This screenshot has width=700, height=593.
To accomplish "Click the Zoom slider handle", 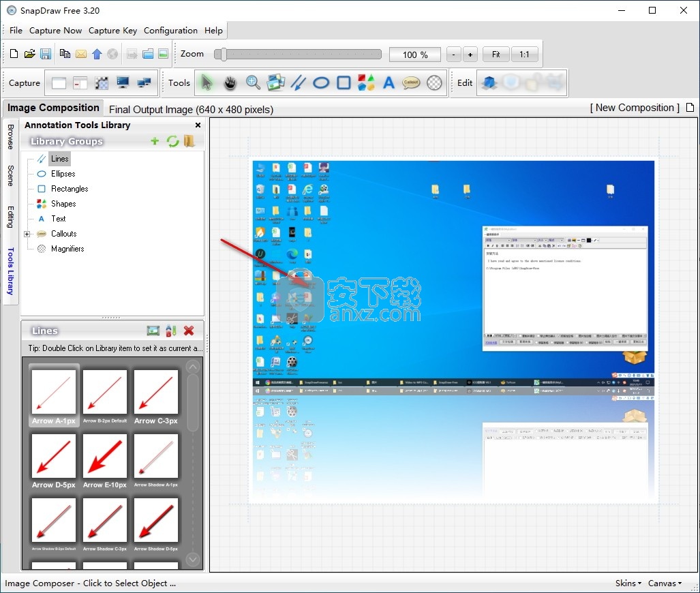I will coord(222,55).
